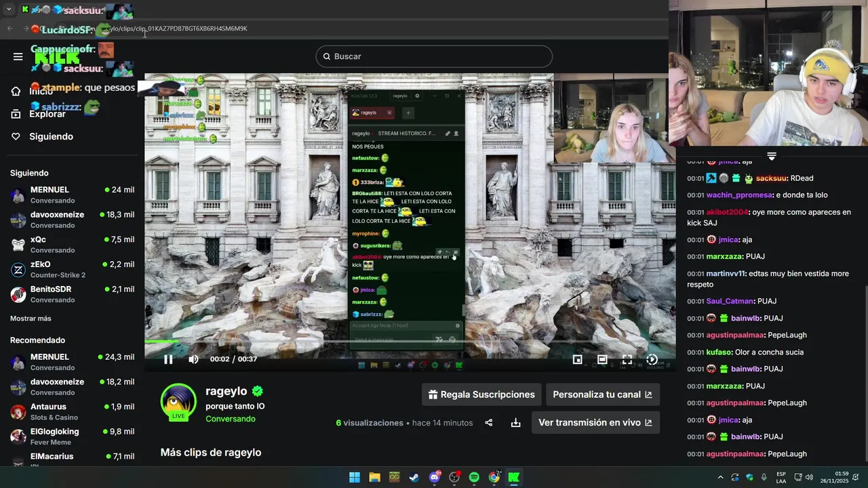
Task: Open MERNUEL channel under Siguiendo list
Action: tap(73, 195)
